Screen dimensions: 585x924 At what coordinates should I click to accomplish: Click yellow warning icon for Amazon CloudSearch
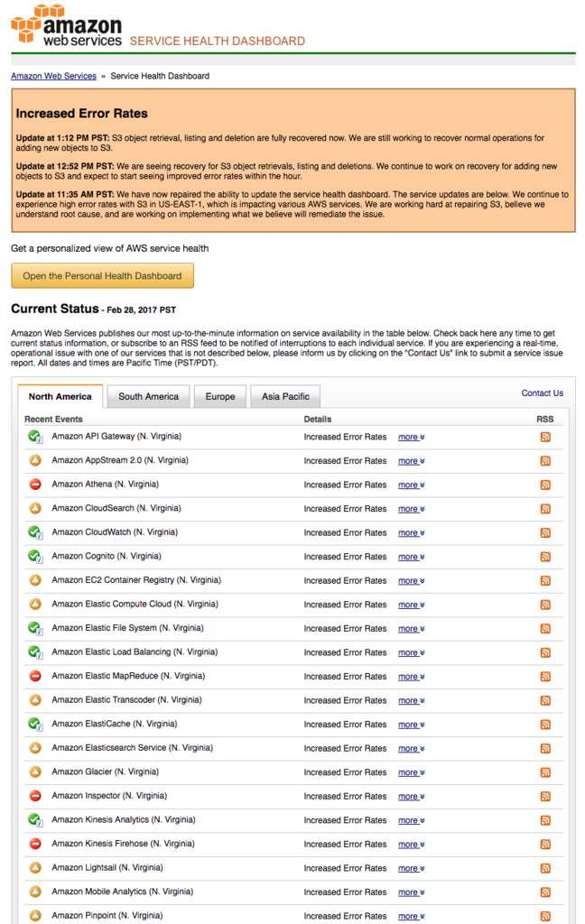click(x=35, y=508)
